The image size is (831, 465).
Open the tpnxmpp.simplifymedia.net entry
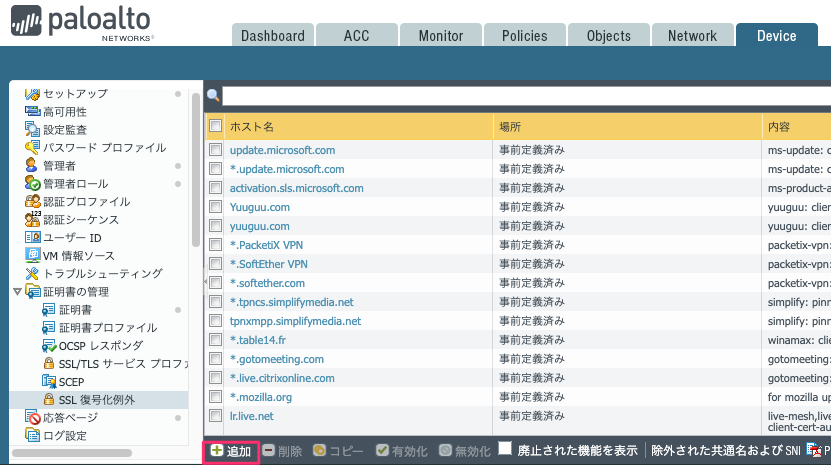[x=295, y=321]
